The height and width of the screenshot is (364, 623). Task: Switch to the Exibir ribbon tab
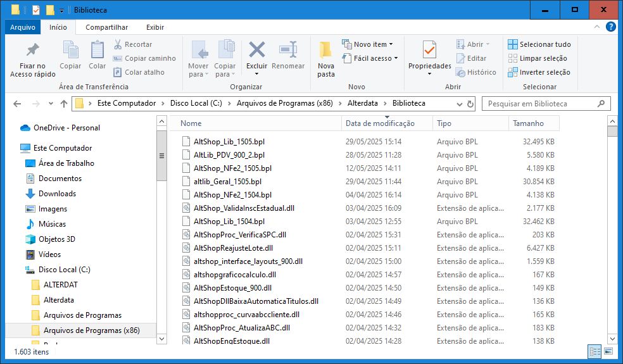[155, 27]
